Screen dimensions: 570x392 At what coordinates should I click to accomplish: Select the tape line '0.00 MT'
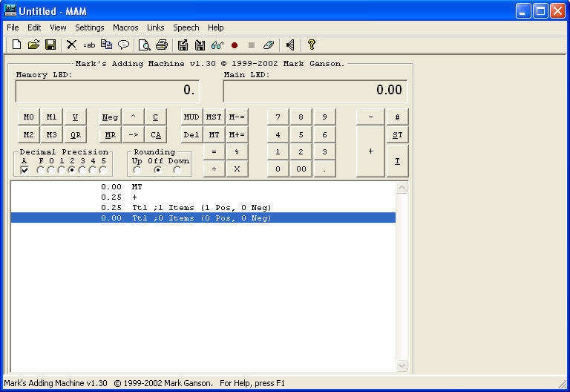[203, 187]
